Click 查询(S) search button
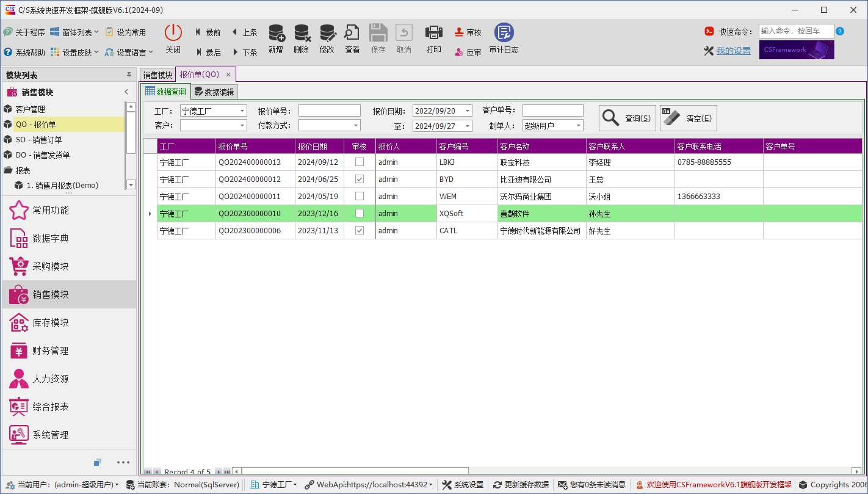Viewport: 868px width, 494px height. (627, 118)
